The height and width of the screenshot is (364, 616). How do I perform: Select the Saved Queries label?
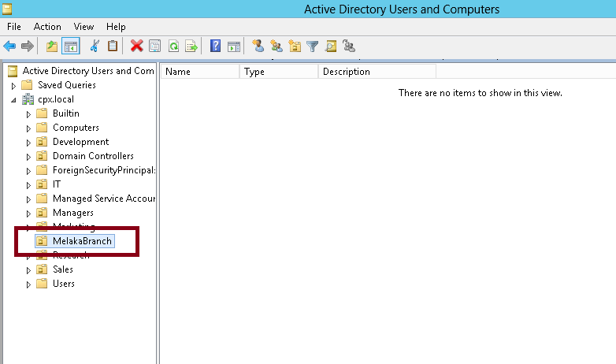click(67, 85)
